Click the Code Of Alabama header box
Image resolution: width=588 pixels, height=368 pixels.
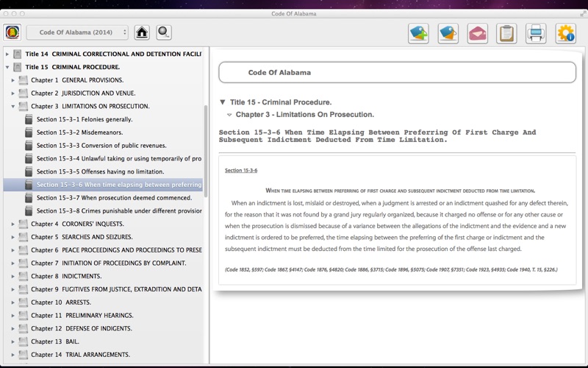click(397, 72)
